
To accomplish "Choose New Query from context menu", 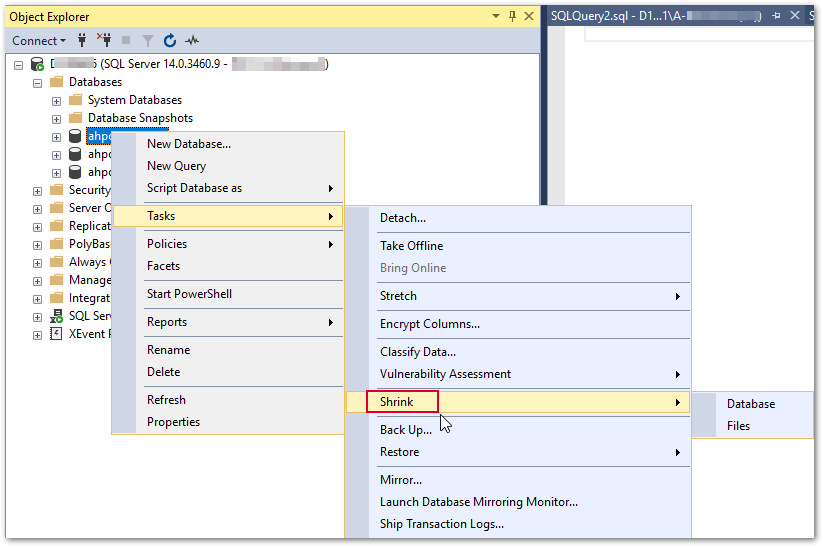I will pos(228,166).
